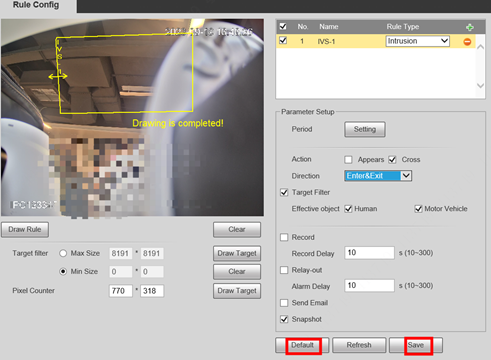The height and width of the screenshot is (360, 491).
Task: Enable the Record checkbox
Action: click(284, 237)
